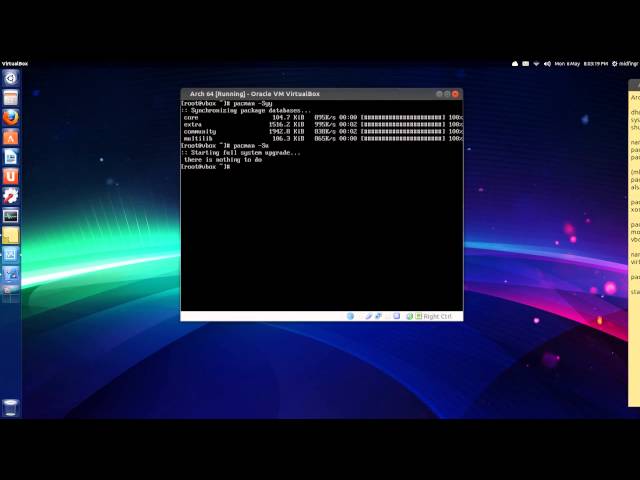Open the session gear menu midfingr

point(625,64)
